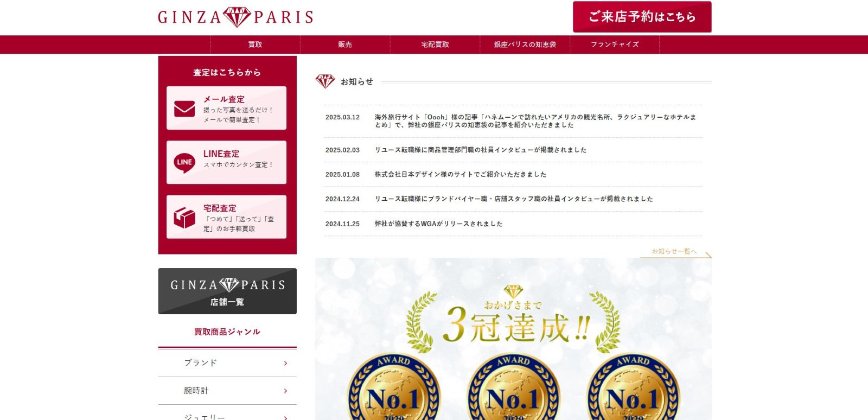Open the 宅配買取 menu item

tap(435, 44)
